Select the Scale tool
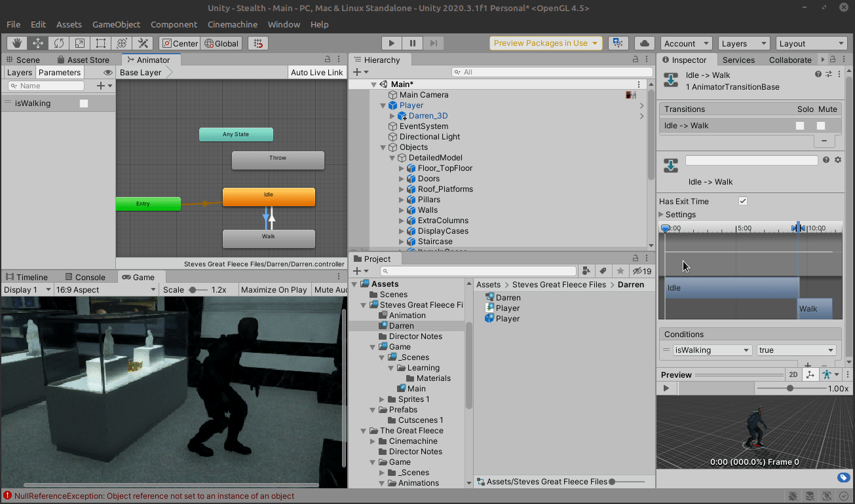The width and height of the screenshot is (855, 504). (x=80, y=43)
